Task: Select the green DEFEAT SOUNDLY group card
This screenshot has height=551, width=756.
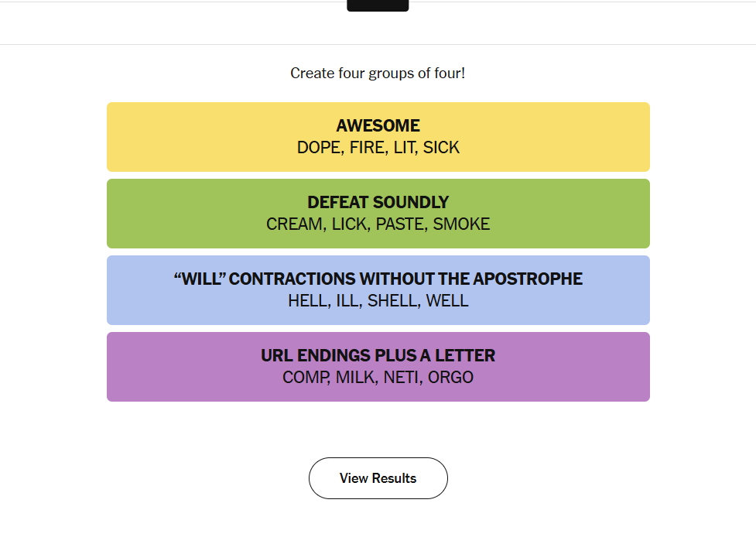Action: point(378,214)
